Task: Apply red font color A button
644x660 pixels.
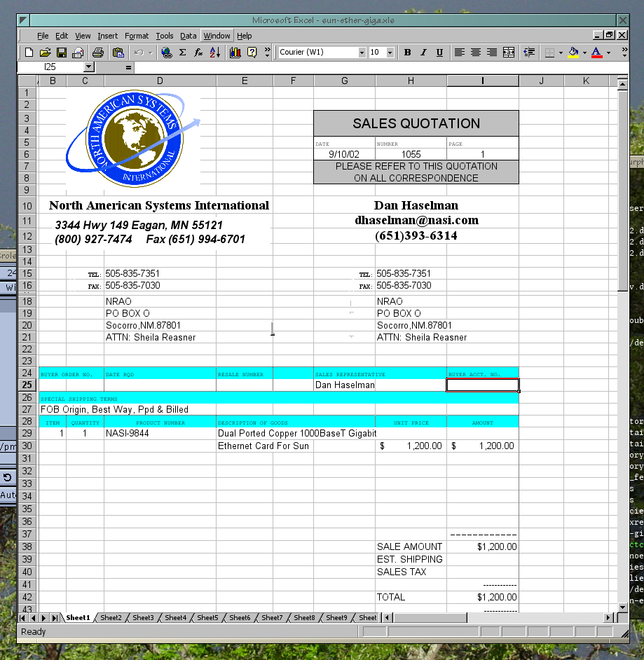Action: (596, 52)
